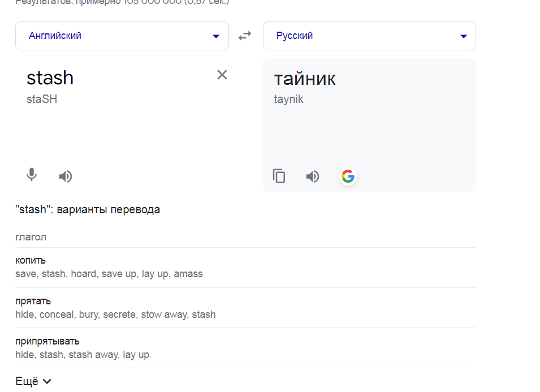Start voice input with microphone icon
Image resolution: width=540 pixels, height=392 pixels.
(32, 175)
